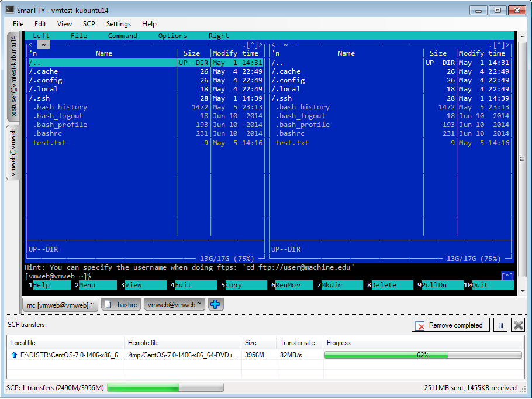The width and height of the screenshot is (532, 399).
Task: Select .bash_history in the left panel
Action: coord(60,107)
